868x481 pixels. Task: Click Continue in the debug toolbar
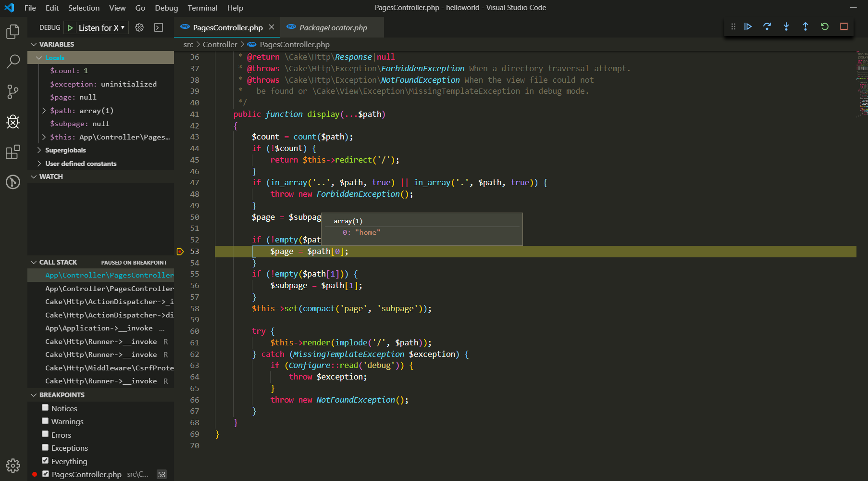(x=748, y=26)
